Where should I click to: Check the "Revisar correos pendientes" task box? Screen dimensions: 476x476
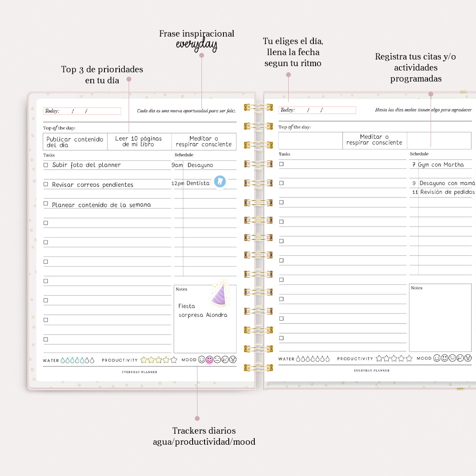point(46,184)
